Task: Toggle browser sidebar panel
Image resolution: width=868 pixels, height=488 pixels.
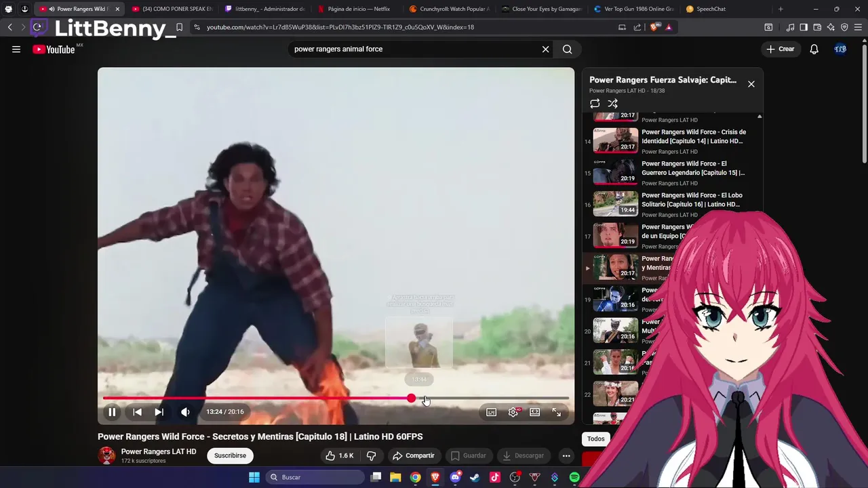Action: tap(804, 27)
